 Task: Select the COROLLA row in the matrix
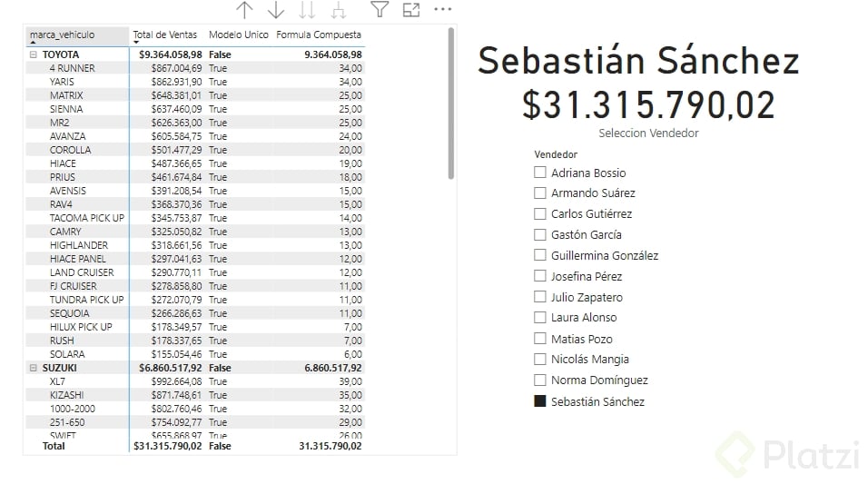tap(70, 150)
